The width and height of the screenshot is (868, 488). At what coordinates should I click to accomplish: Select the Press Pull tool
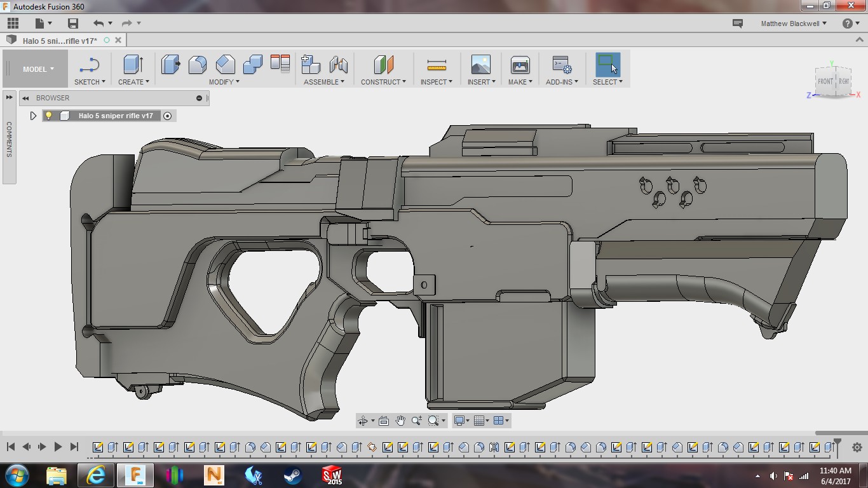tap(170, 65)
